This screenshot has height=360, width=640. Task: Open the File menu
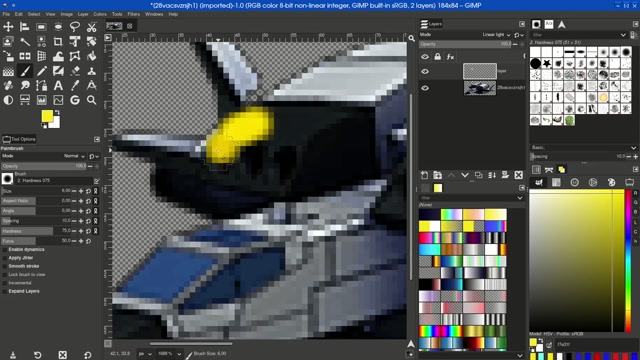(6, 14)
